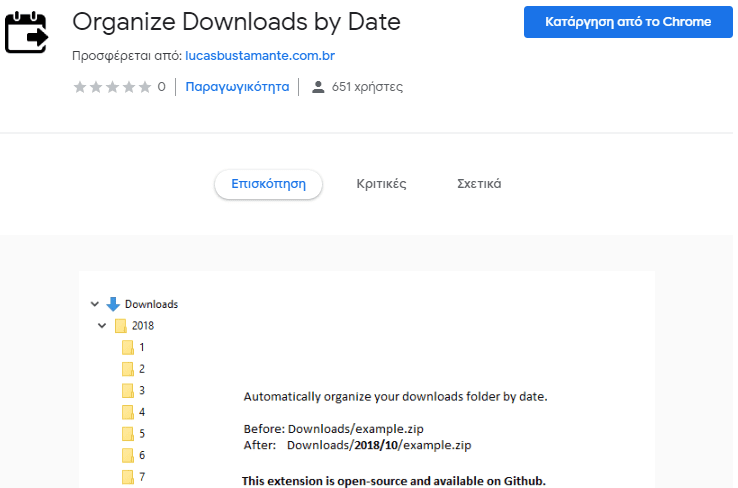Click the open-source Github notice text
This screenshot has height=488, width=738.
tap(393, 481)
